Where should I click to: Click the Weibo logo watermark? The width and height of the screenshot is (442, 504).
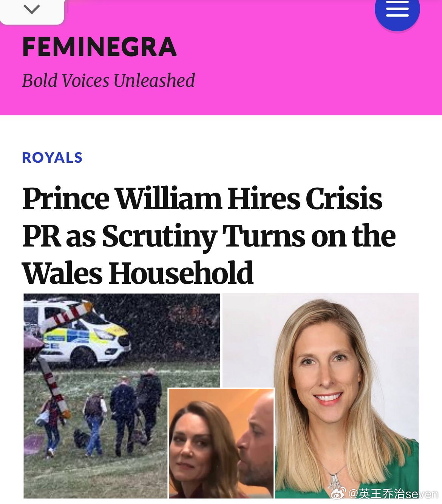click(x=338, y=493)
